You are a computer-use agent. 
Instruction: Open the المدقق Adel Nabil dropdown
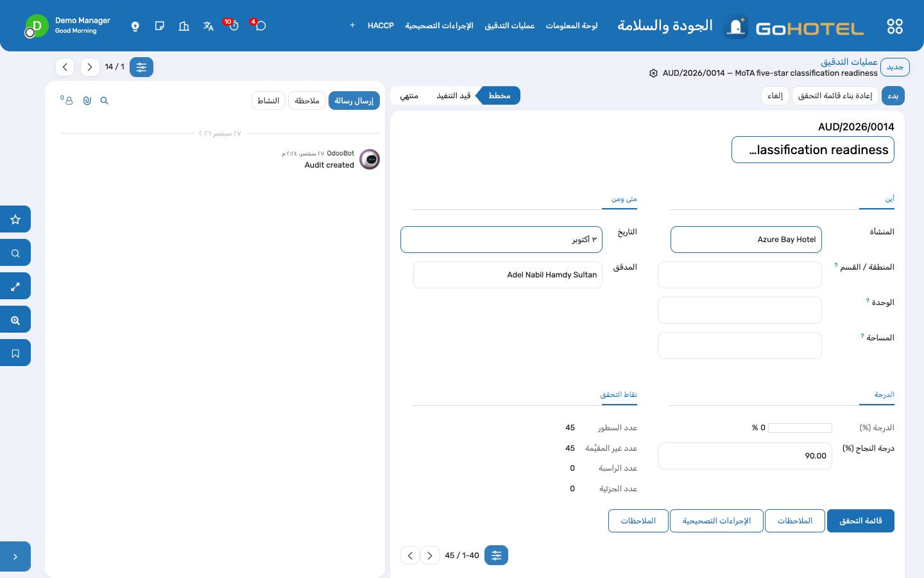coord(508,275)
